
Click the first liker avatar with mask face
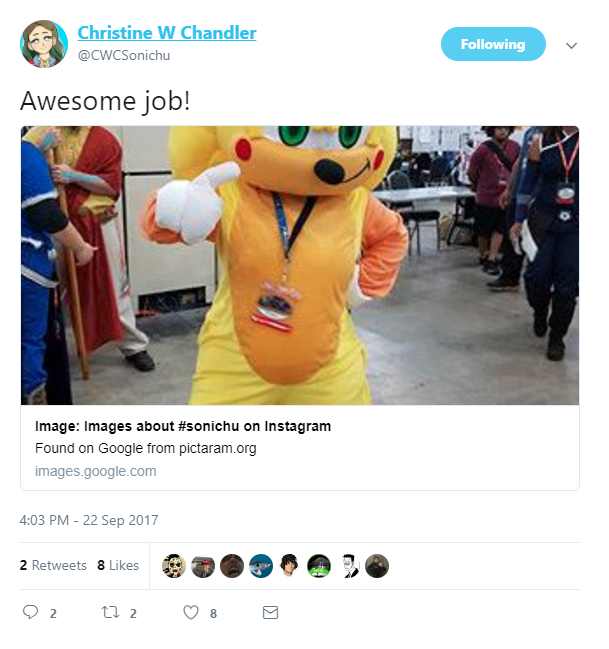[174, 566]
